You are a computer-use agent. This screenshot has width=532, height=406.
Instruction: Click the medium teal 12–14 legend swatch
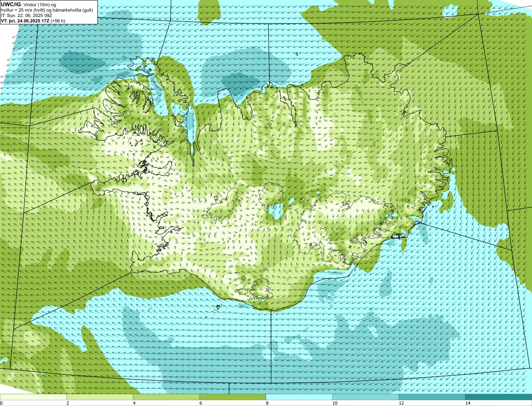tap(432, 397)
